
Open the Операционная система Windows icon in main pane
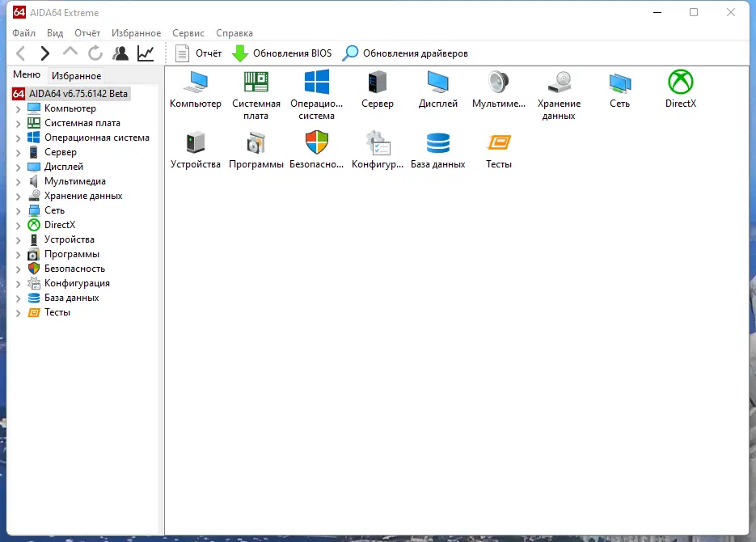(x=317, y=82)
